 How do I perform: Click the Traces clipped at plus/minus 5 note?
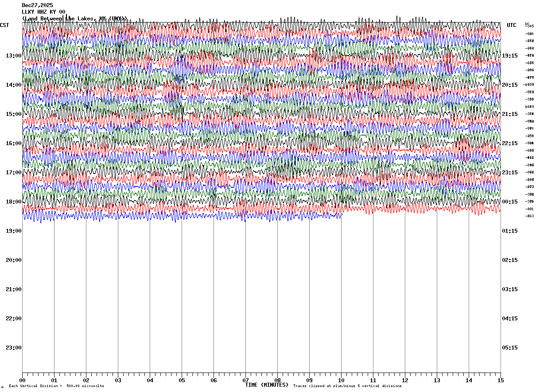click(x=347, y=386)
